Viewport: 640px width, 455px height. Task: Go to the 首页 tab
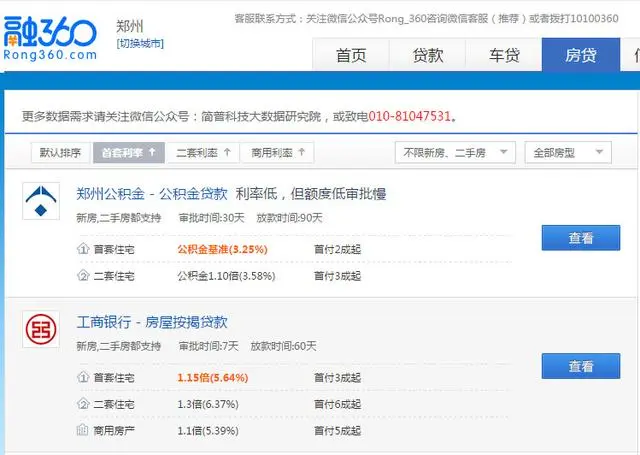click(x=351, y=55)
